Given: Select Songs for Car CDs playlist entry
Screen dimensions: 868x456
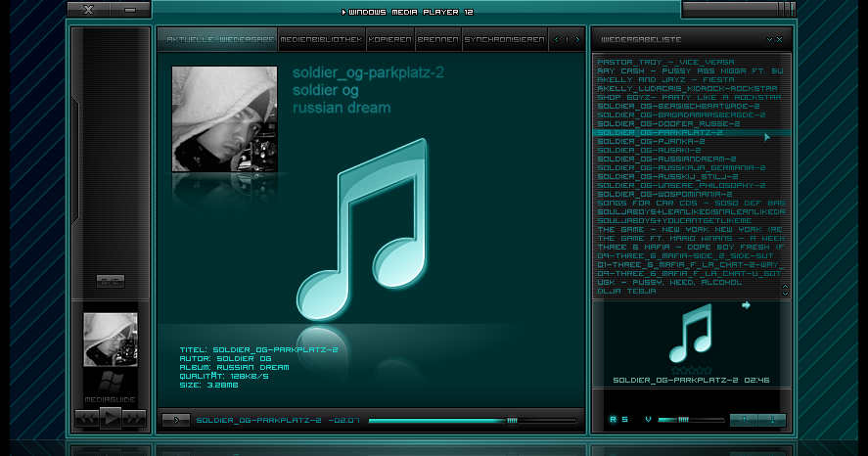Looking at the screenshot, I should 692,204.
